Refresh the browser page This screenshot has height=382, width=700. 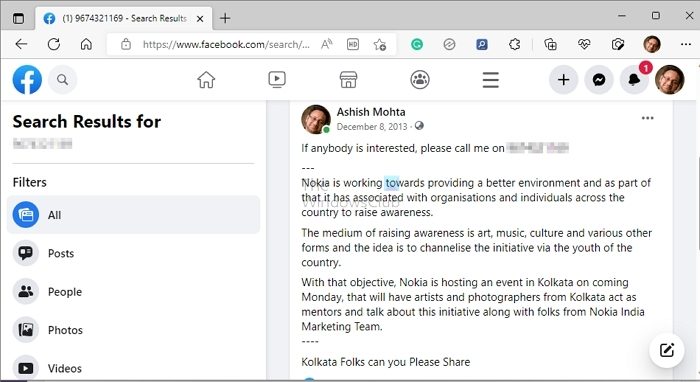54,44
